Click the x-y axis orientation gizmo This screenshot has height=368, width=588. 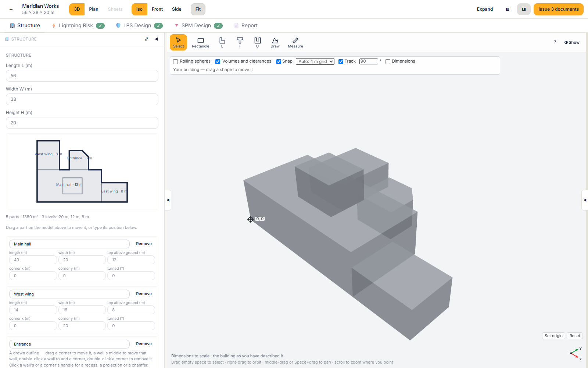(x=575, y=353)
